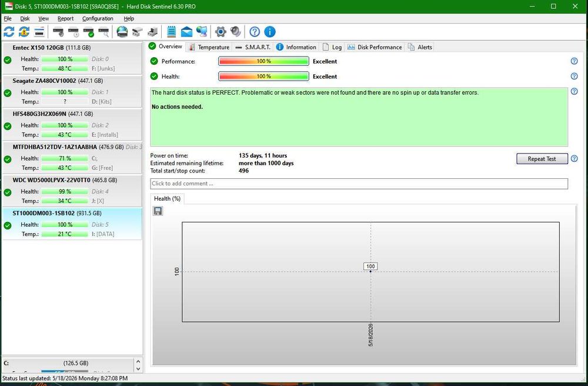Open the Disk menu

tap(25, 18)
